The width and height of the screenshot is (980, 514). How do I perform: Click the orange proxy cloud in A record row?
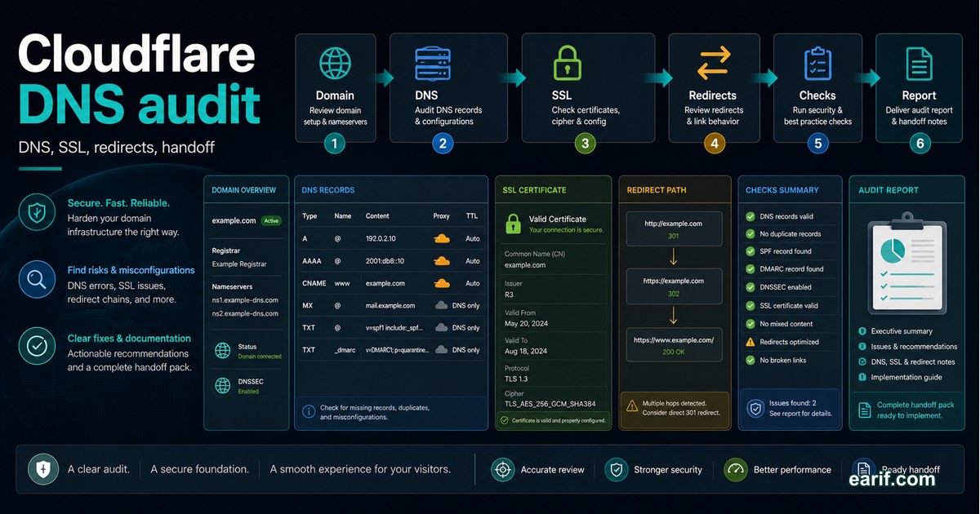442,239
